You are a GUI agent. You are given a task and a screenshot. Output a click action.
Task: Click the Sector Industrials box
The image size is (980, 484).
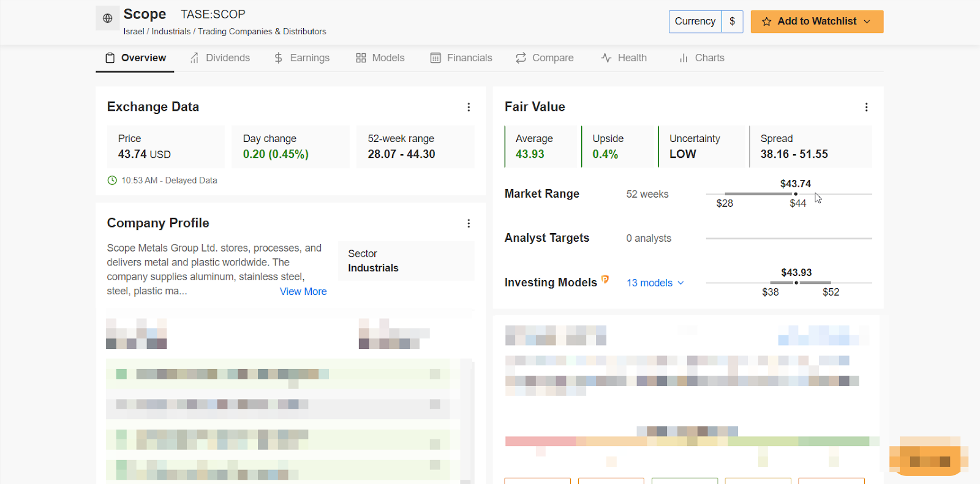406,261
